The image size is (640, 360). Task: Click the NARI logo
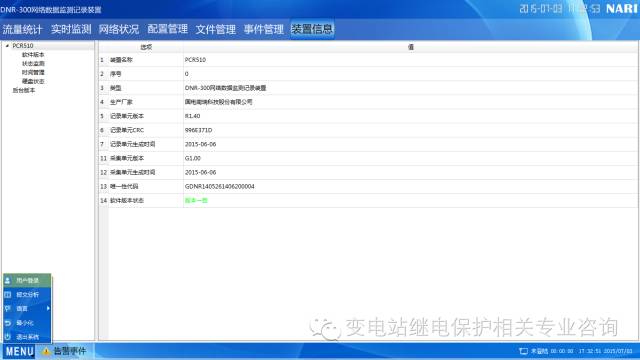[622, 9]
